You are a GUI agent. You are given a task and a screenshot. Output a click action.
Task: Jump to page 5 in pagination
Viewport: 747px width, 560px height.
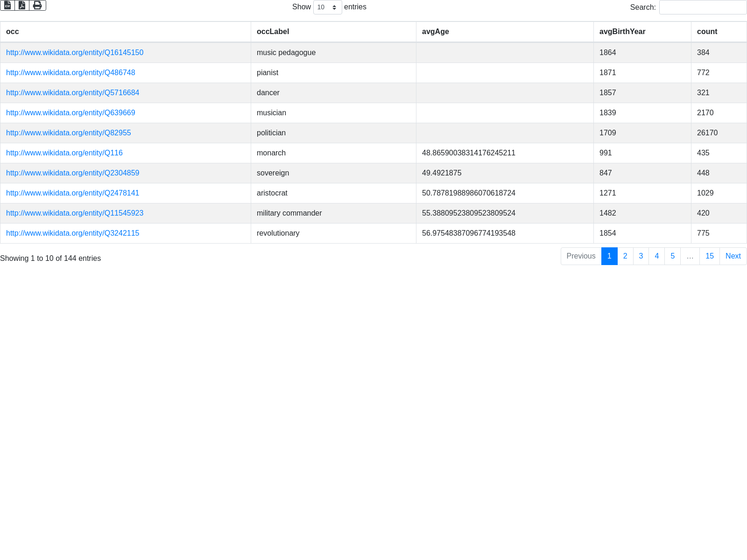[x=672, y=256]
